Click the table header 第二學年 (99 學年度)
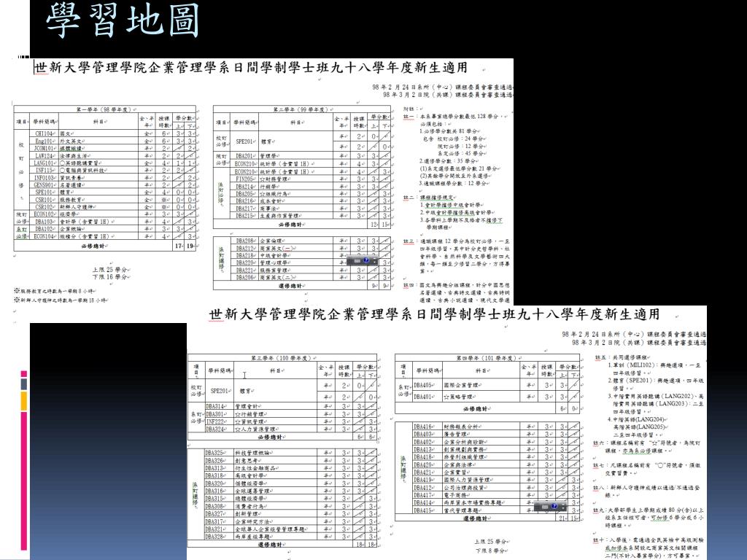 (x=301, y=109)
